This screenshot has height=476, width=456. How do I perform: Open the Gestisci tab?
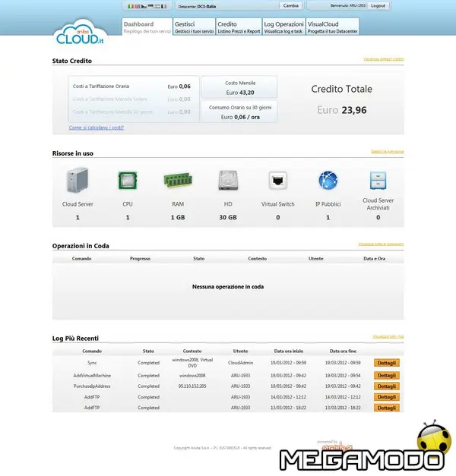point(193,27)
